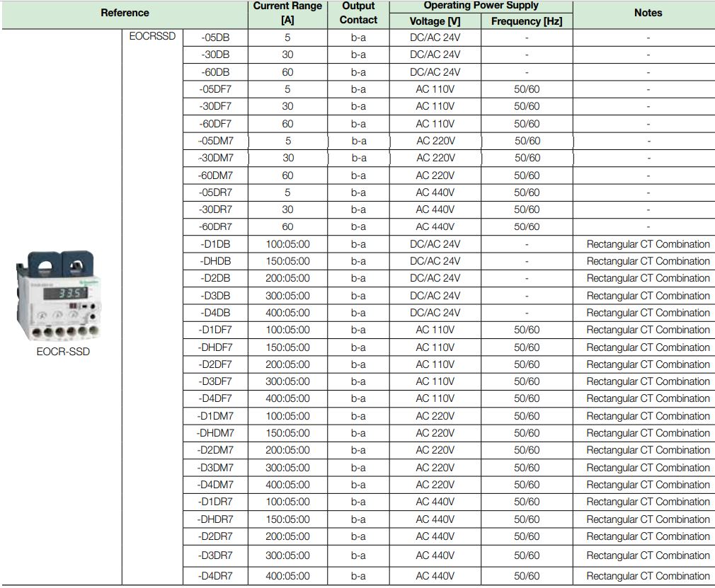Click the Current Range [A] header

pyautogui.click(x=287, y=13)
